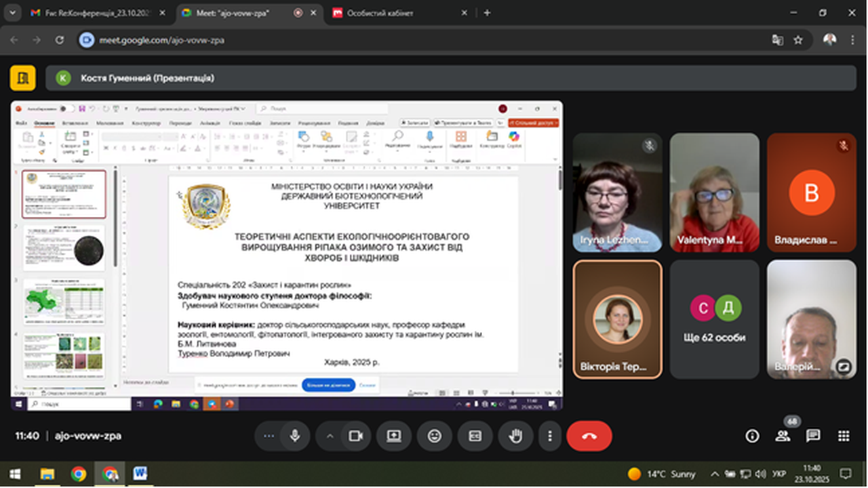Open audio settings dots beside microphone
Image resolution: width=868 pixels, height=488 pixels.
(x=269, y=436)
